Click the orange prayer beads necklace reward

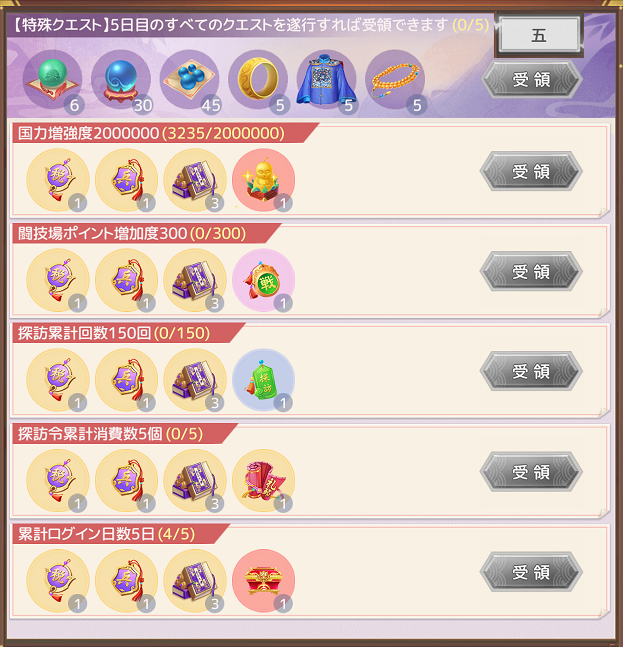pyautogui.click(x=395, y=80)
